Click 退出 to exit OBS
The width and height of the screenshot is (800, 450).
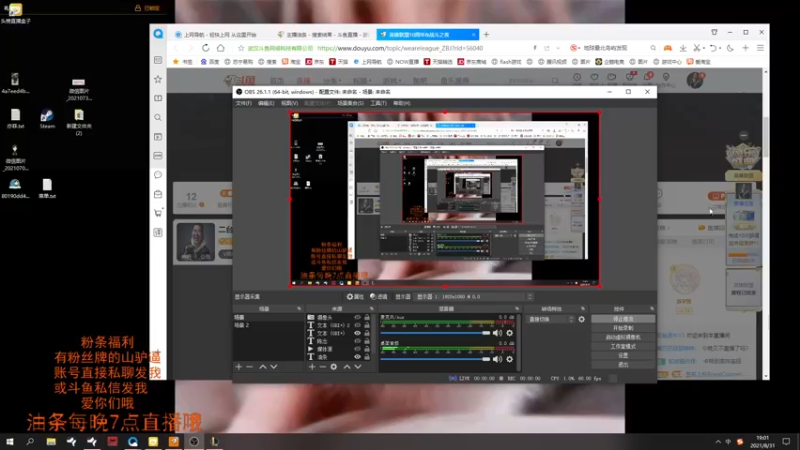click(623, 365)
